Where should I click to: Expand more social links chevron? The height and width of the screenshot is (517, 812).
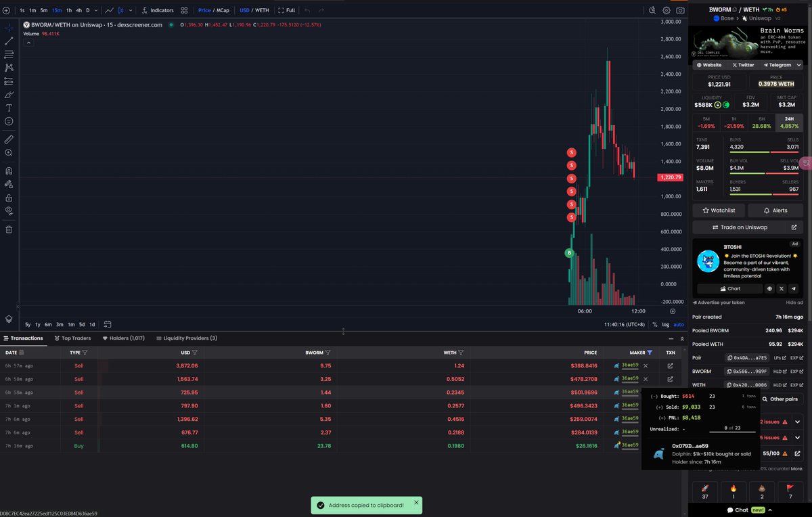click(x=799, y=65)
